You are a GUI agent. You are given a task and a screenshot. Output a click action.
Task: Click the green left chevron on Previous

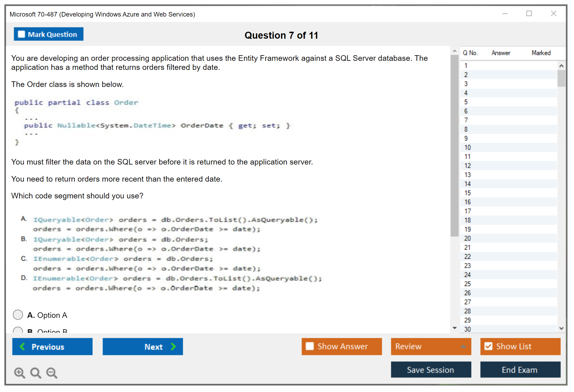coord(22,346)
